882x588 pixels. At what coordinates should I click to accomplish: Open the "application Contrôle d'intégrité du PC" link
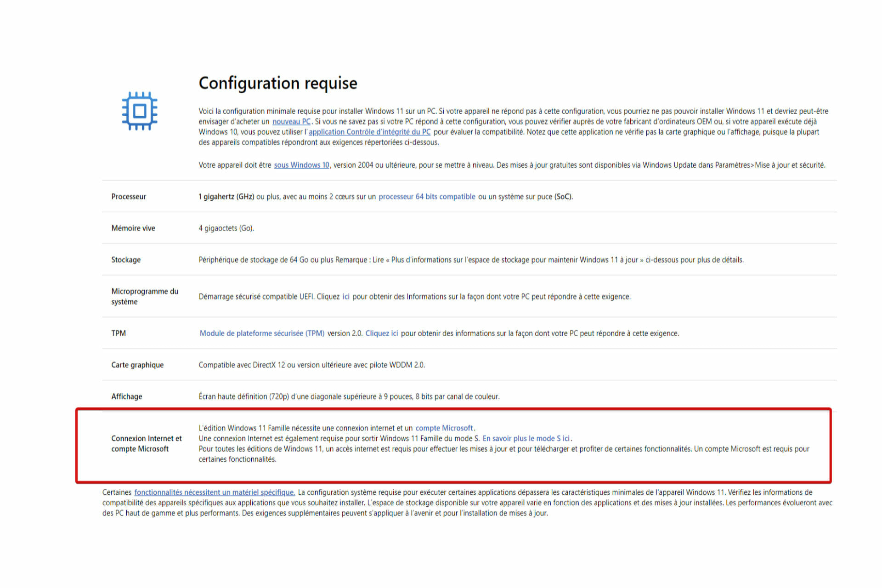point(370,132)
